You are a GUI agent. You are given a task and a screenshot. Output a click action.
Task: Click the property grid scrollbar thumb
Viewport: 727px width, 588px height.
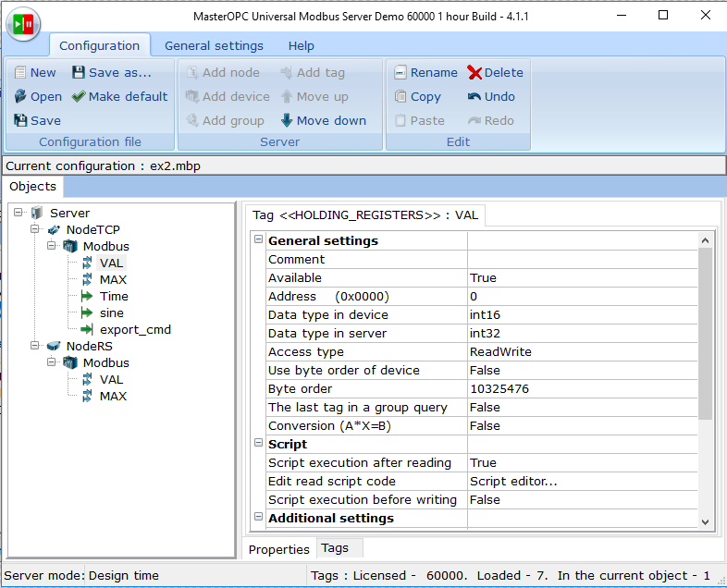click(x=705, y=334)
